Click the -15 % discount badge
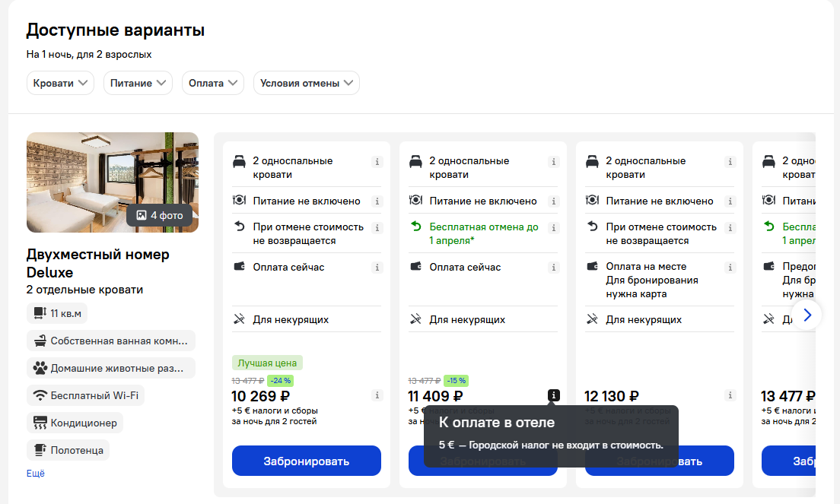The image size is (840, 504). click(x=457, y=380)
